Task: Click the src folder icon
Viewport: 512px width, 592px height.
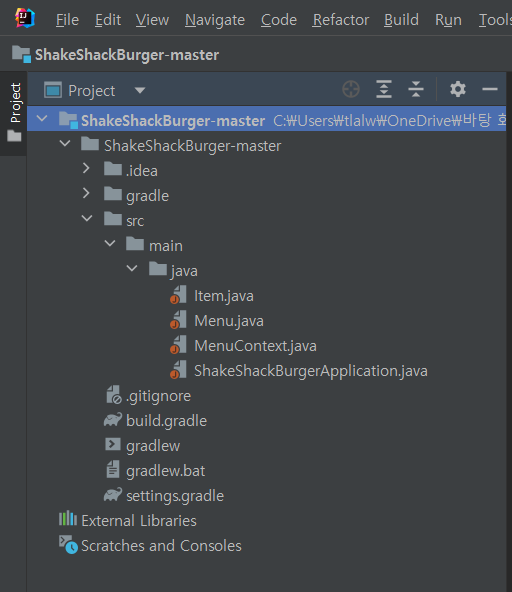Action: 113,219
